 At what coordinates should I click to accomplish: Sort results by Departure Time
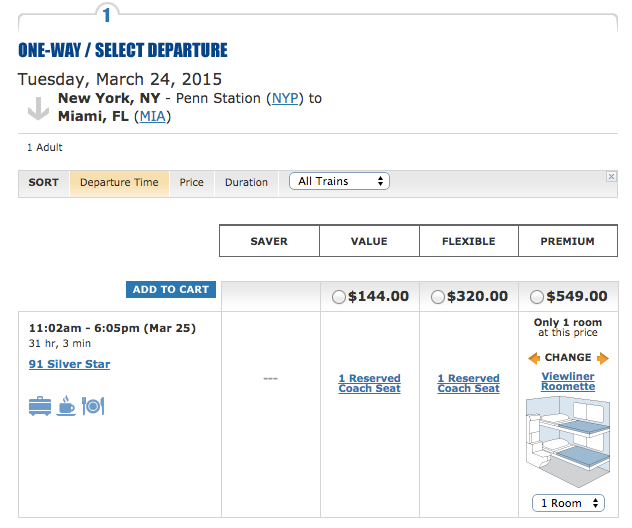(x=119, y=183)
